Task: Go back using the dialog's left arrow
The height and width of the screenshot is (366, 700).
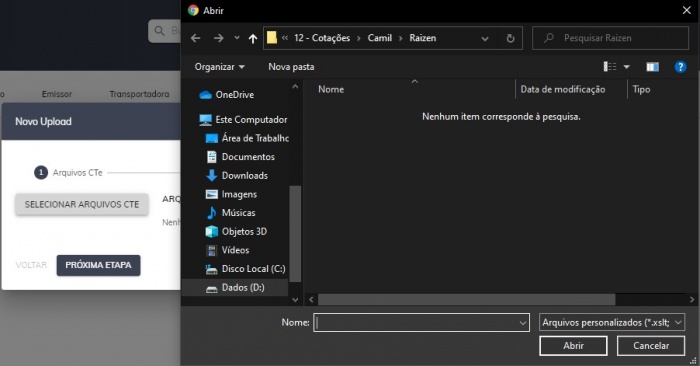Action: pos(196,38)
